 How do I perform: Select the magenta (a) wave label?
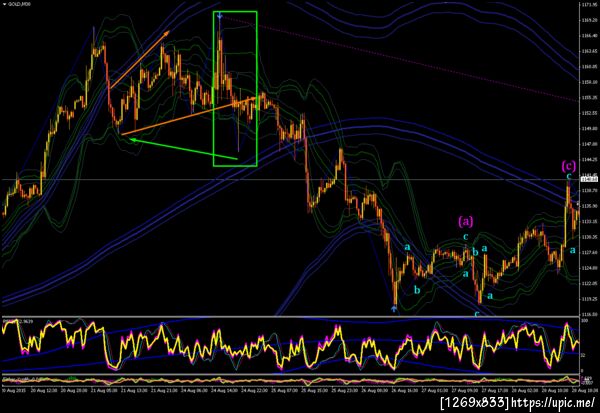click(x=466, y=221)
